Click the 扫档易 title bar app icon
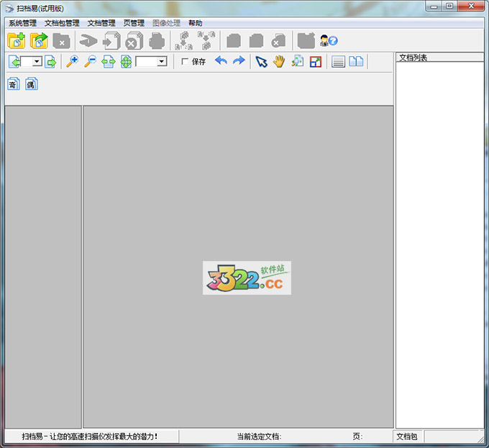Image resolution: width=489 pixels, height=448 pixels. [x=9, y=9]
